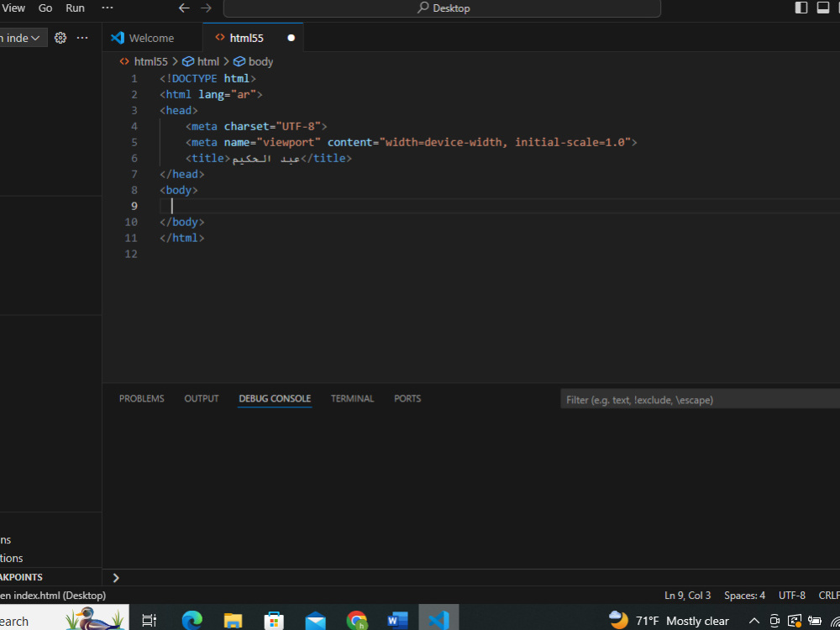Open launch.json with the gear icon
Image resolution: width=840 pixels, height=630 pixels.
(60, 38)
